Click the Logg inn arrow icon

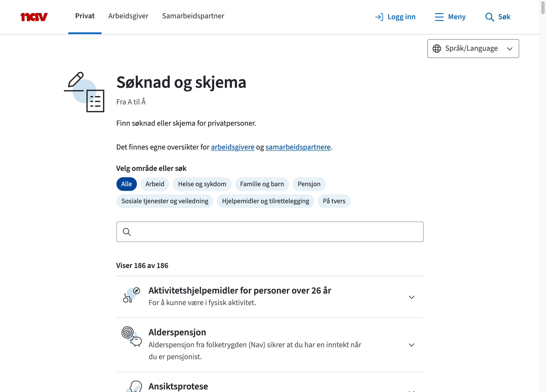click(x=379, y=17)
